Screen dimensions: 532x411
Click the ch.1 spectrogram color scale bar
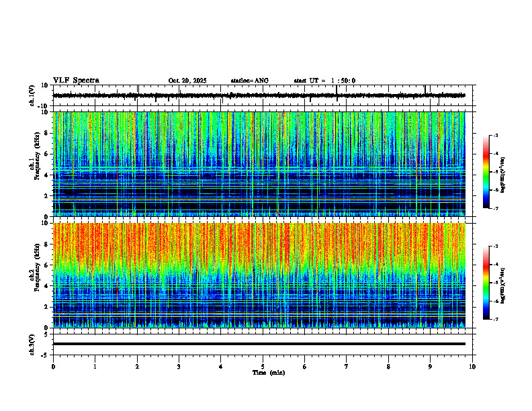point(486,172)
